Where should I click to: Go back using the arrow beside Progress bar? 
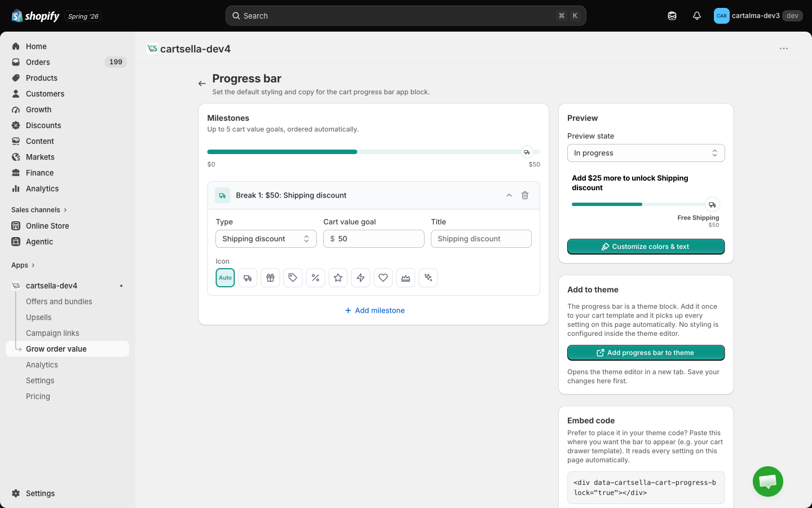click(202, 84)
